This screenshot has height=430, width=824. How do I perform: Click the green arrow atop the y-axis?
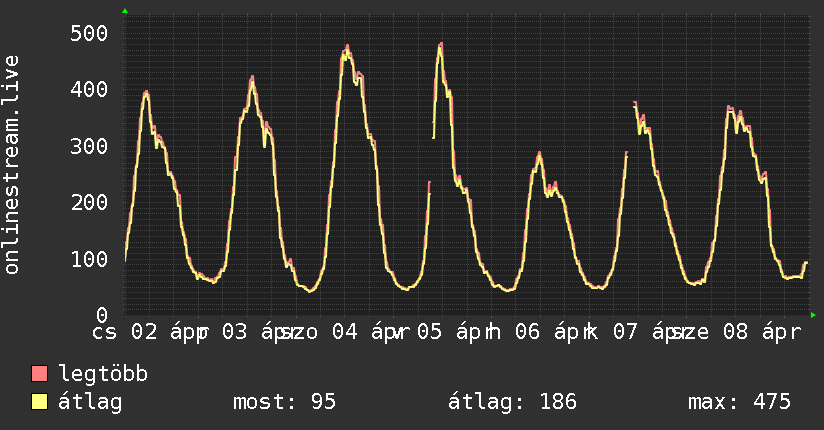[125, 11]
